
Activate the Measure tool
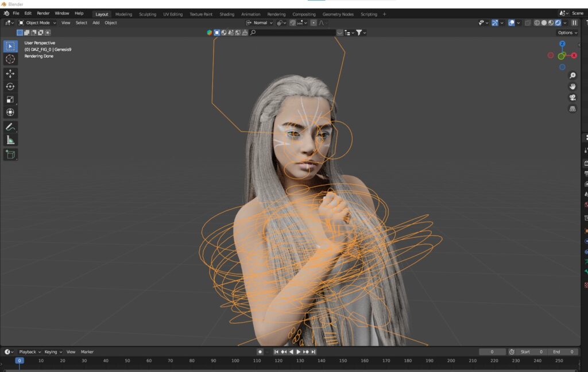coord(10,140)
